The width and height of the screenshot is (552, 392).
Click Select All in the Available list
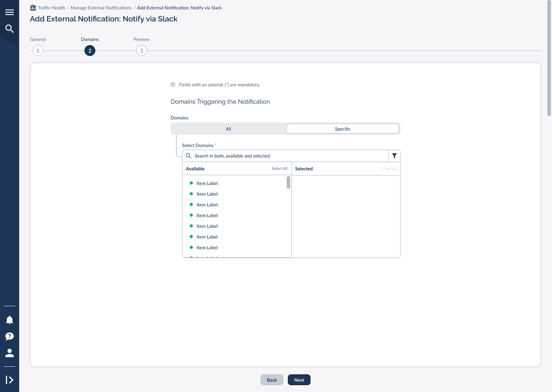click(280, 169)
